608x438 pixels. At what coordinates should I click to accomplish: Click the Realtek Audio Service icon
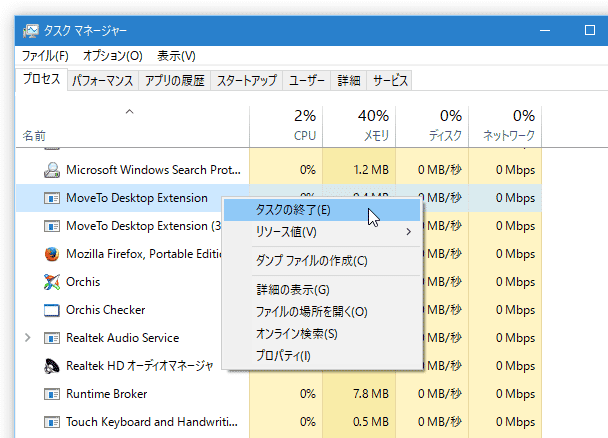(x=52, y=338)
